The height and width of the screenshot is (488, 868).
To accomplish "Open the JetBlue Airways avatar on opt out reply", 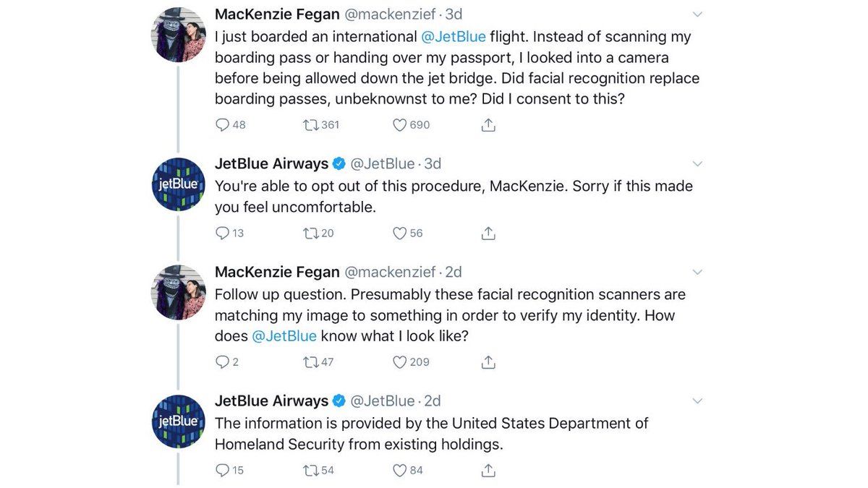I will 179,184.
